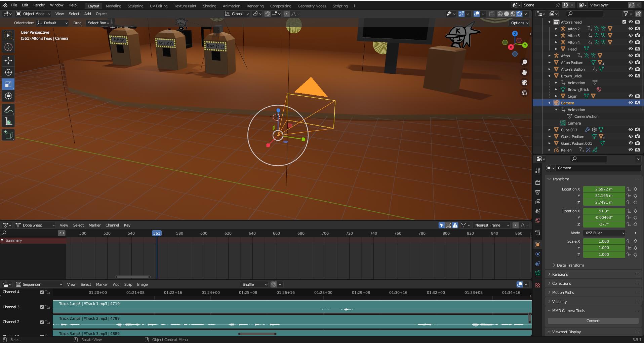Switch orthographic/perspective grid icon
This screenshot has height=343, width=644.
(524, 93)
